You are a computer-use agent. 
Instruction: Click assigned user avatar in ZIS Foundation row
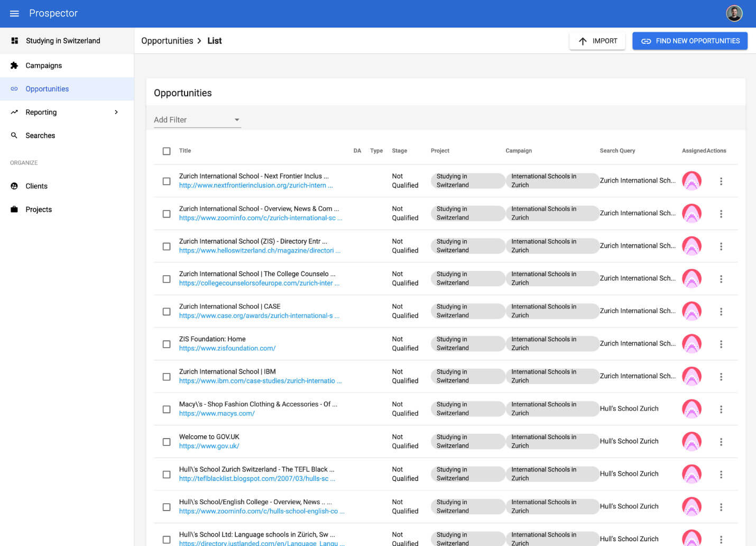click(692, 344)
